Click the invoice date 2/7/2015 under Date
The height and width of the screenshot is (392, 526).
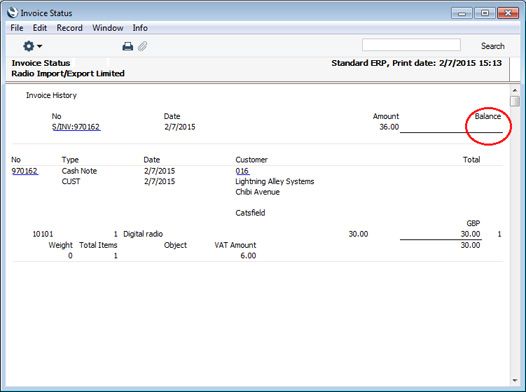[x=179, y=127]
